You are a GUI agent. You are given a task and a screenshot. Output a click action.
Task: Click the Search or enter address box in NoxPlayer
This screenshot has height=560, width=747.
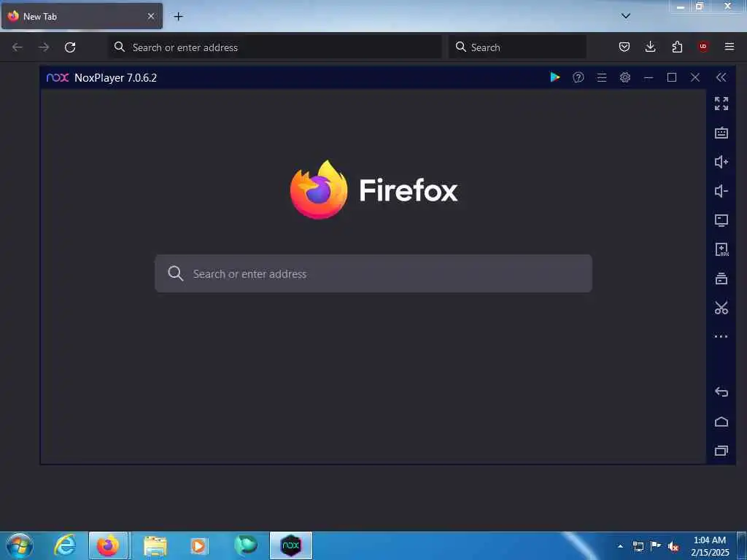(x=373, y=273)
